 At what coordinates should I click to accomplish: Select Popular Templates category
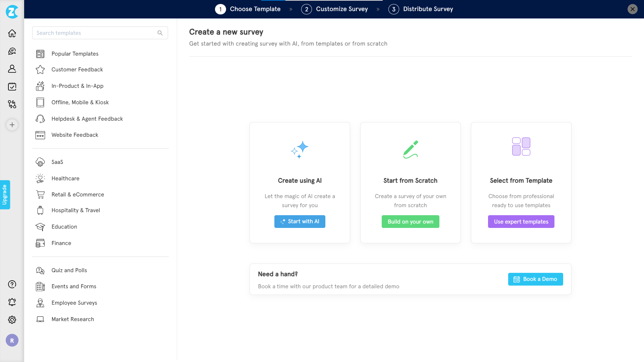(x=75, y=54)
